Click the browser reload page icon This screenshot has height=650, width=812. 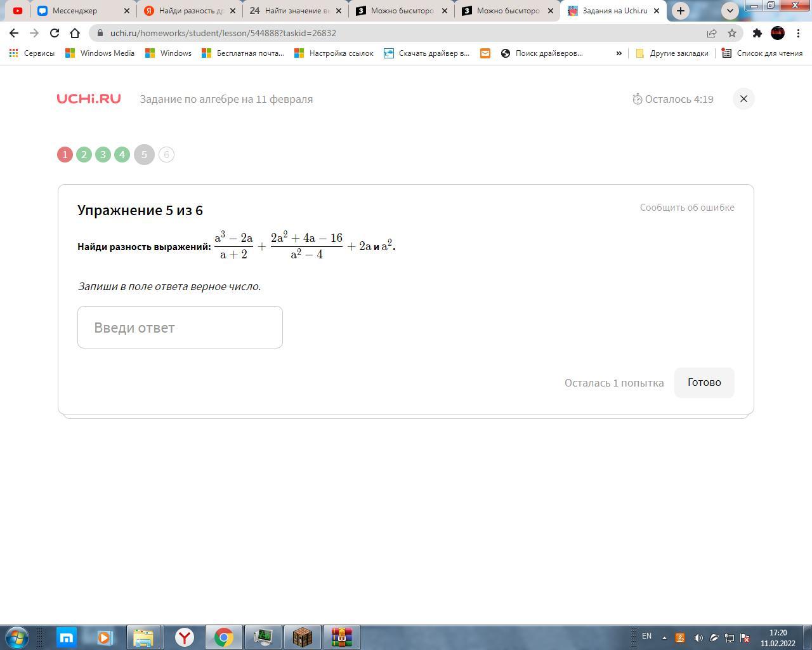coord(55,33)
